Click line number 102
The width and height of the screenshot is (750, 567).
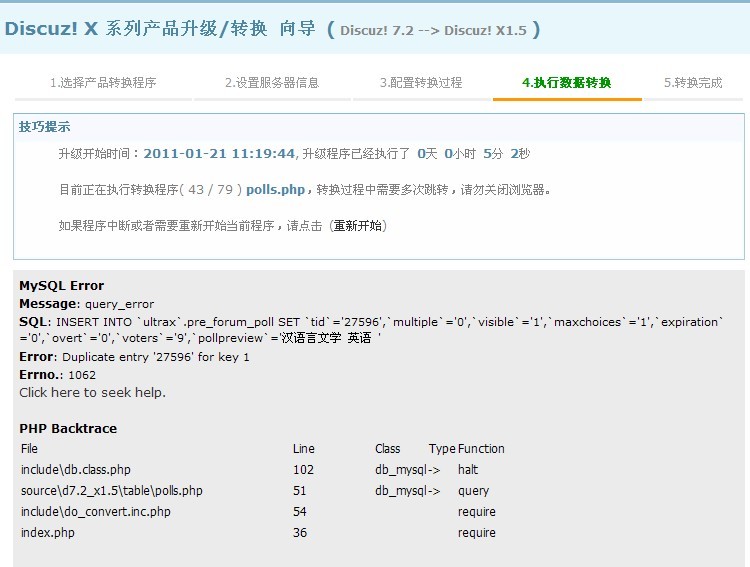click(303, 469)
